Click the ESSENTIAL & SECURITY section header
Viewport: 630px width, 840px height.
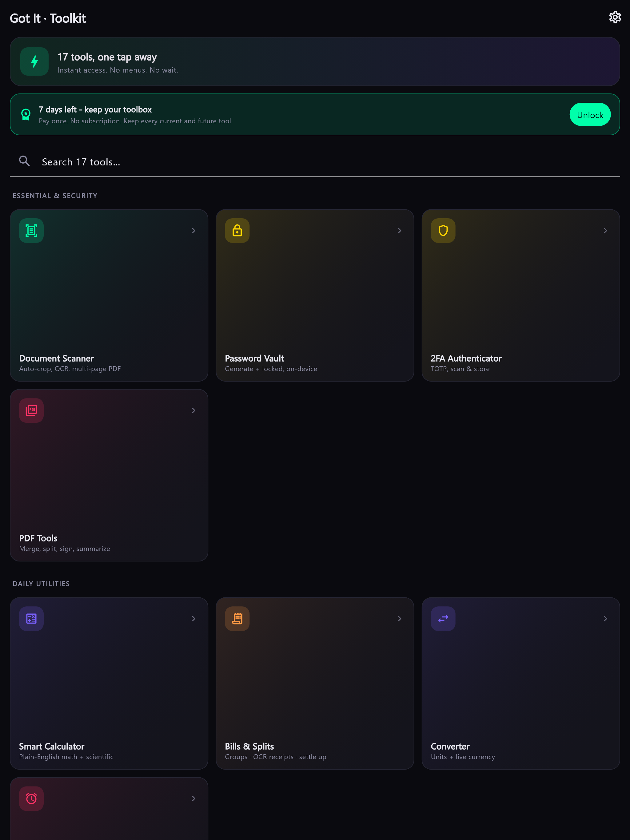55,196
